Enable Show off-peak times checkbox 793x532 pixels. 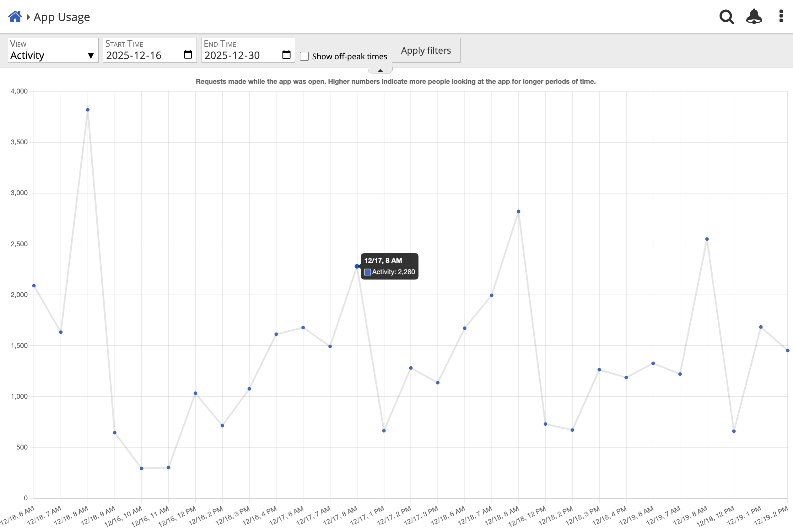coord(304,56)
